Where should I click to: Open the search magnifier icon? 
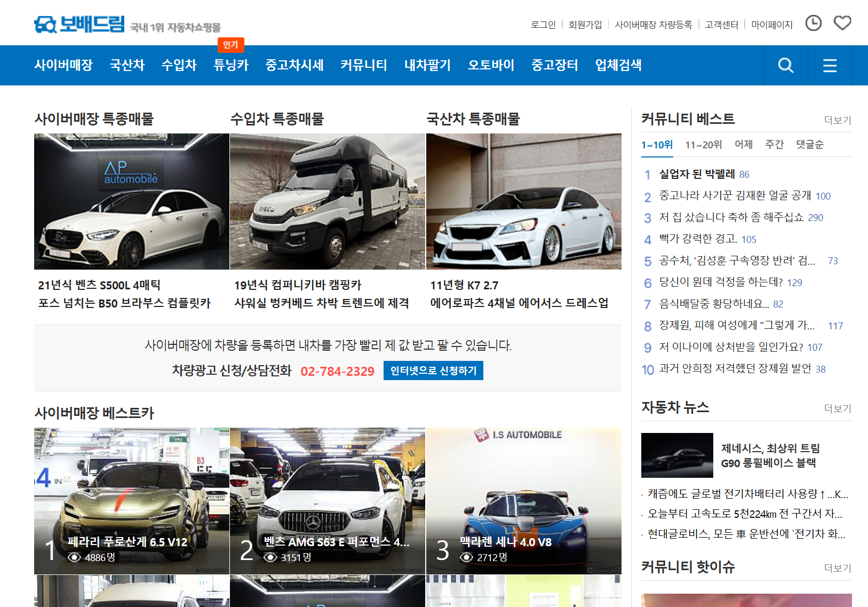(786, 65)
